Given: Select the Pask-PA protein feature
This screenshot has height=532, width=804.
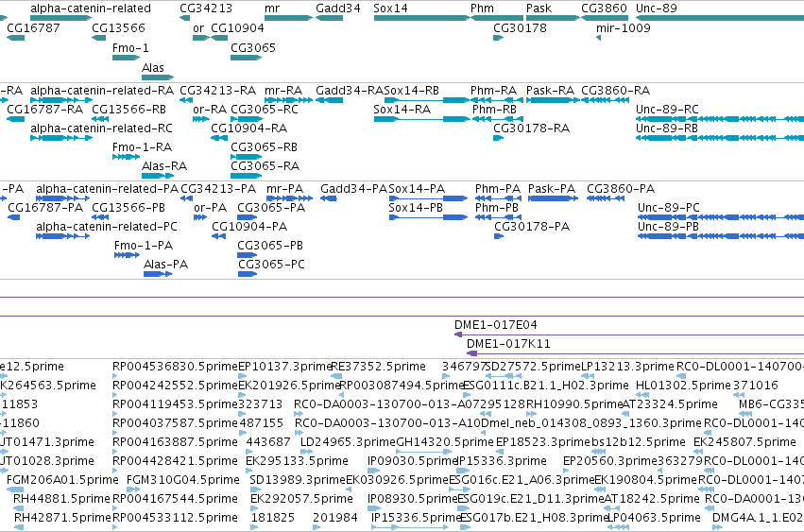Looking at the screenshot, I should click(x=554, y=198).
